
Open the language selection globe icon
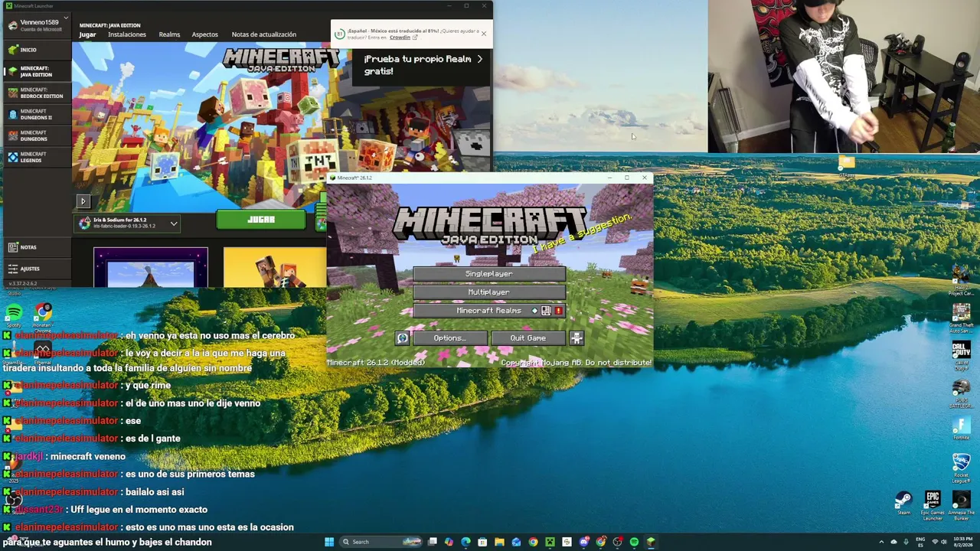pos(403,338)
